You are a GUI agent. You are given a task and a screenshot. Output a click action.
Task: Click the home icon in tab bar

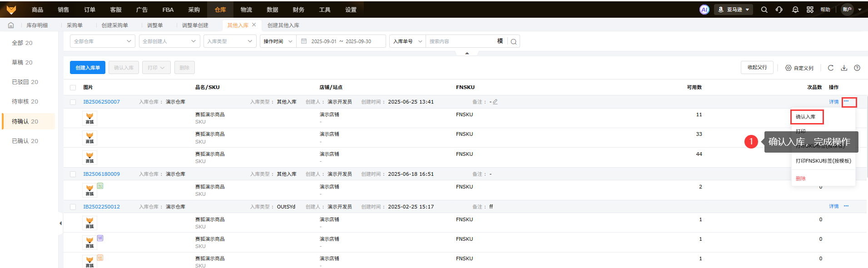click(x=11, y=25)
